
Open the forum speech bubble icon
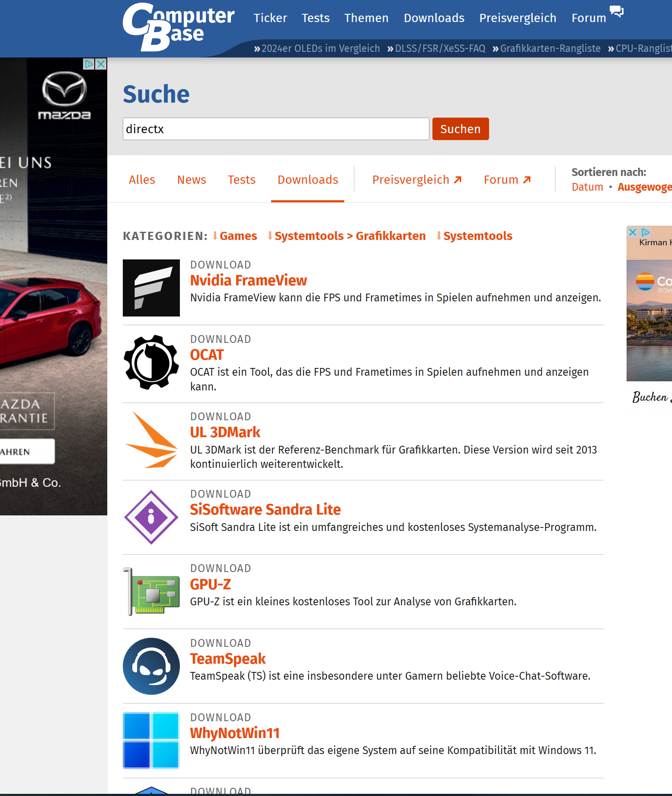point(617,12)
